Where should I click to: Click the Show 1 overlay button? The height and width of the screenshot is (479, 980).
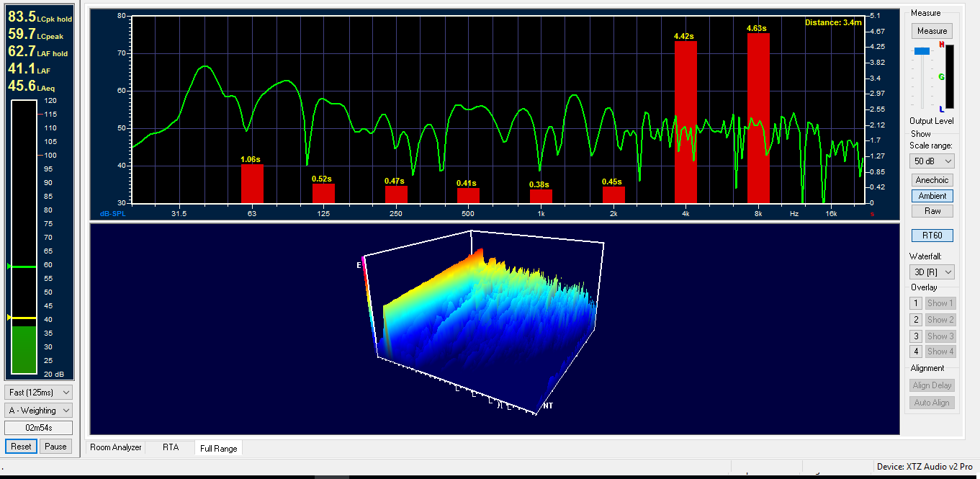coord(940,303)
